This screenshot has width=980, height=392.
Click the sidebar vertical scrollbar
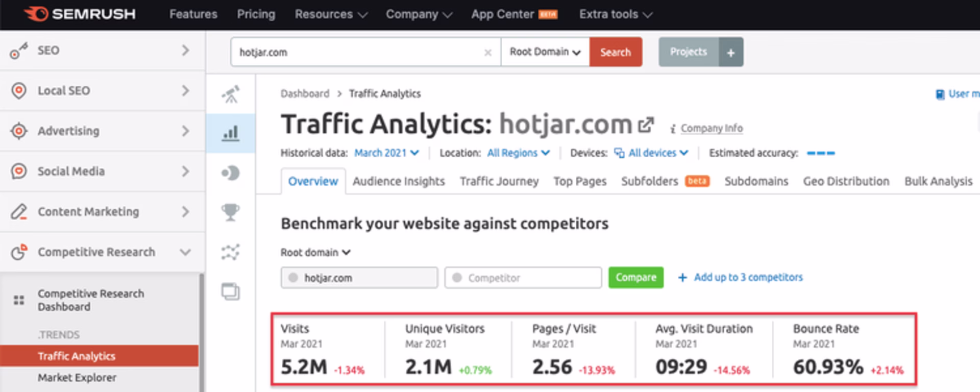coord(202,333)
